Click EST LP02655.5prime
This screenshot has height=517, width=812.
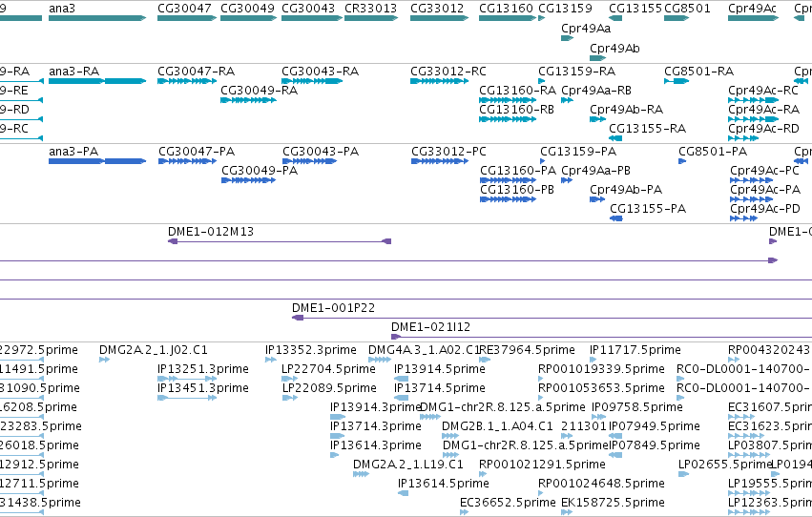tap(683, 474)
